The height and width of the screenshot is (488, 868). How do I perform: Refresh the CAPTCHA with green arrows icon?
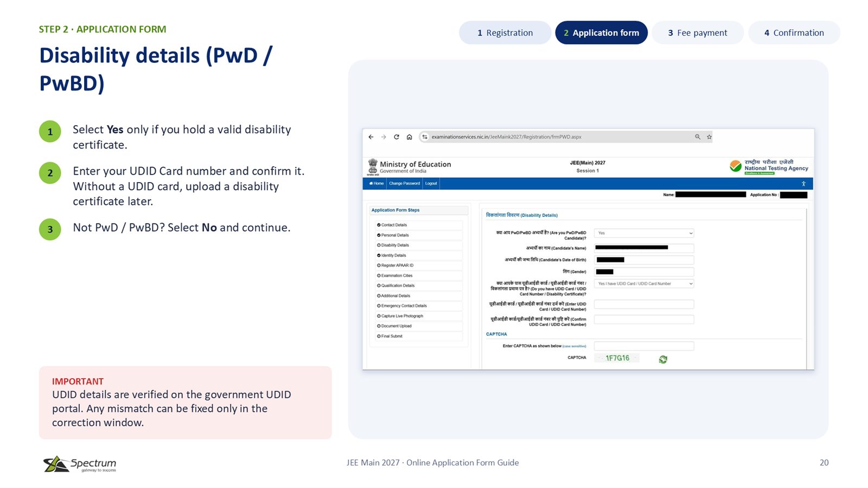663,359
